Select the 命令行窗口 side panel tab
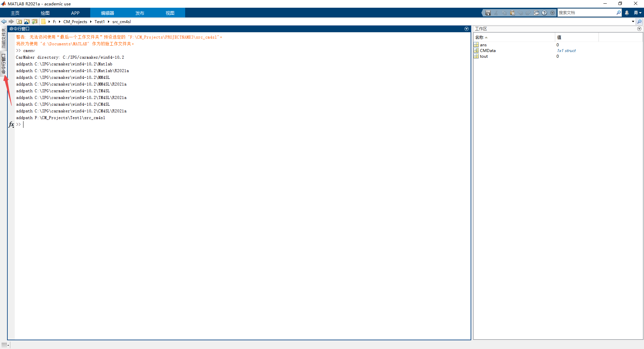Image resolution: width=644 pixels, height=349 pixels. 4,64
